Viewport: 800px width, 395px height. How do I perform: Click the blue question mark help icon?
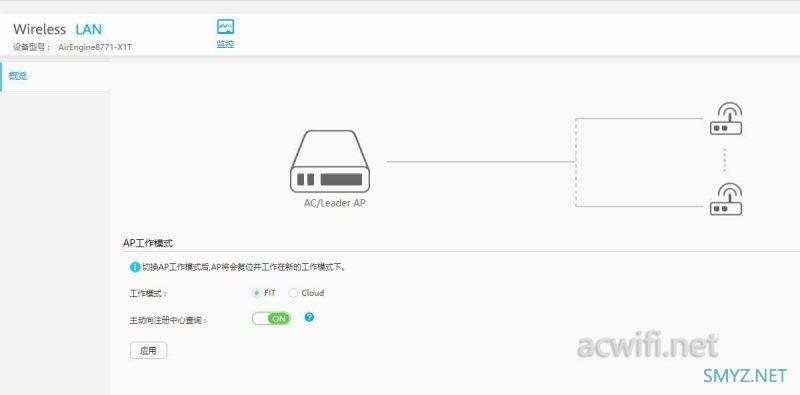(x=309, y=317)
